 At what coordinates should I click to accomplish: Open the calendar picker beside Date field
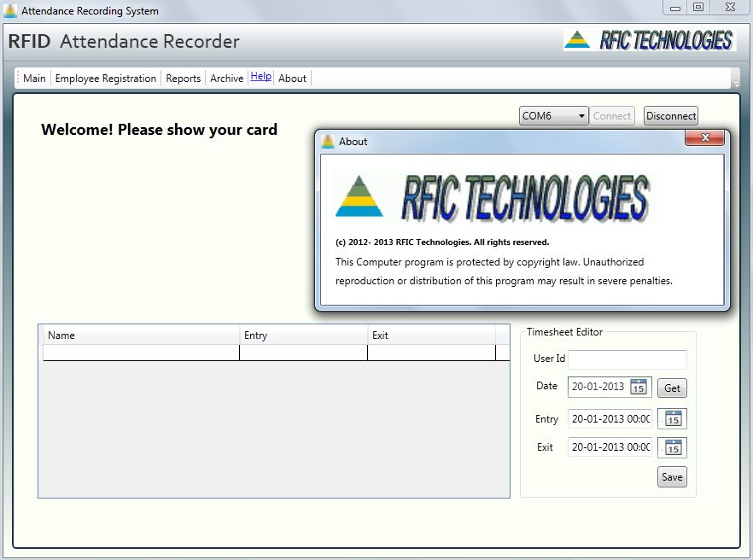click(639, 387)
